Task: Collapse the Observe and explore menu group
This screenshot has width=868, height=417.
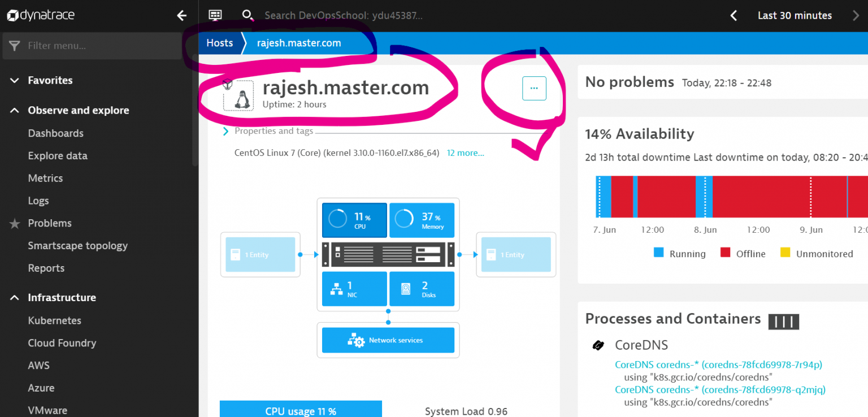Action: coord(15,111)
